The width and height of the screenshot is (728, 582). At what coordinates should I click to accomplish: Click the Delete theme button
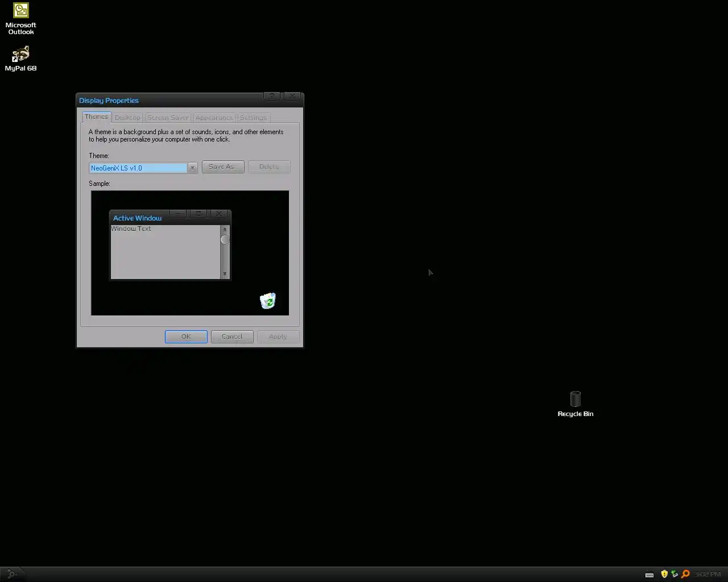269,167
